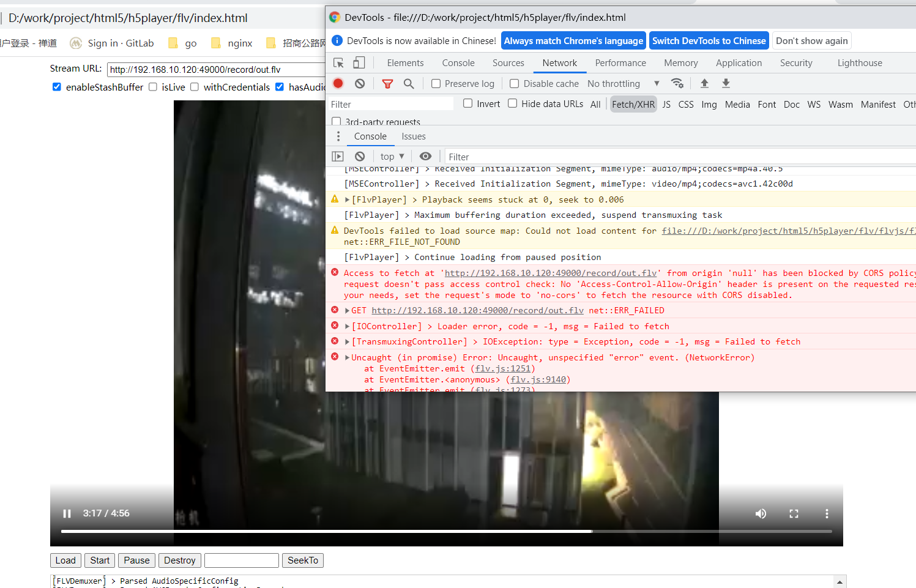Toggle the device emulation toolbar
916x588 pixels.
tap(359, 62)
